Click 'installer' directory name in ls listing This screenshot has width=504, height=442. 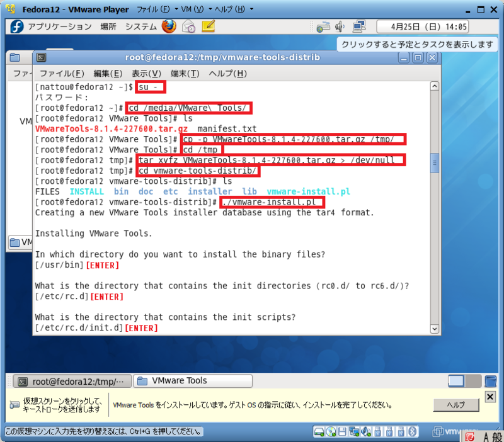coord(210,191)
